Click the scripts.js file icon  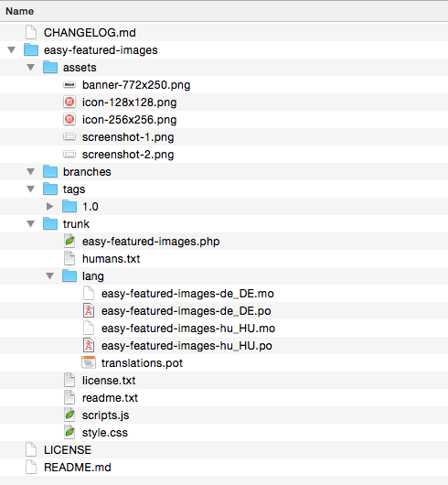pyautogui.click(x=69, y=415)
